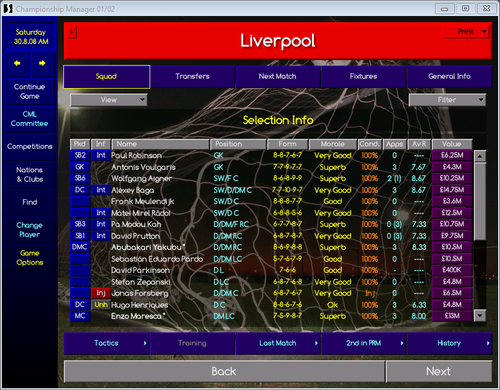This screenshot has width=500, height=390.
Task: Click Change Player in sidebar
Action: [30, 230]
